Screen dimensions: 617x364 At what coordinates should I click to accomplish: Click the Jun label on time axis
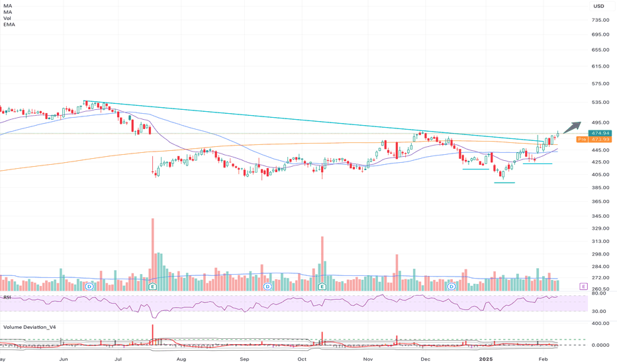64,359
